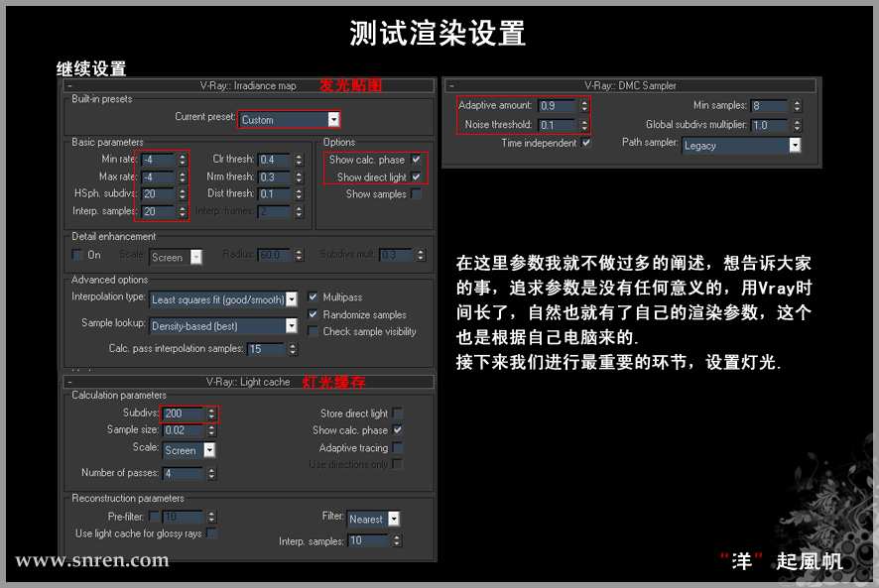This screenshot has height=588, width=879.
Task: Click the Clr thresh value field
Action: point(275,160)
